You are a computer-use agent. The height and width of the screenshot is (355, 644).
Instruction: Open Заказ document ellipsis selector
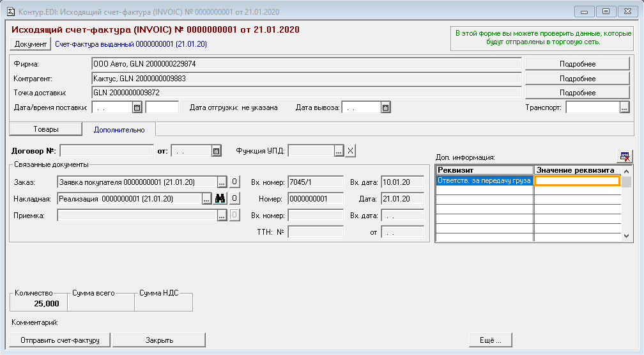click(x=222, y=182)
